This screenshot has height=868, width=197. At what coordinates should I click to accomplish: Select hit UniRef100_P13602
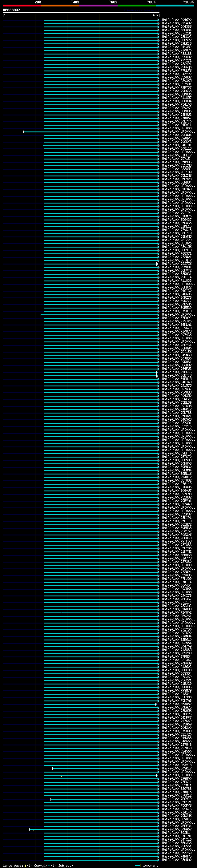point(176,667)
